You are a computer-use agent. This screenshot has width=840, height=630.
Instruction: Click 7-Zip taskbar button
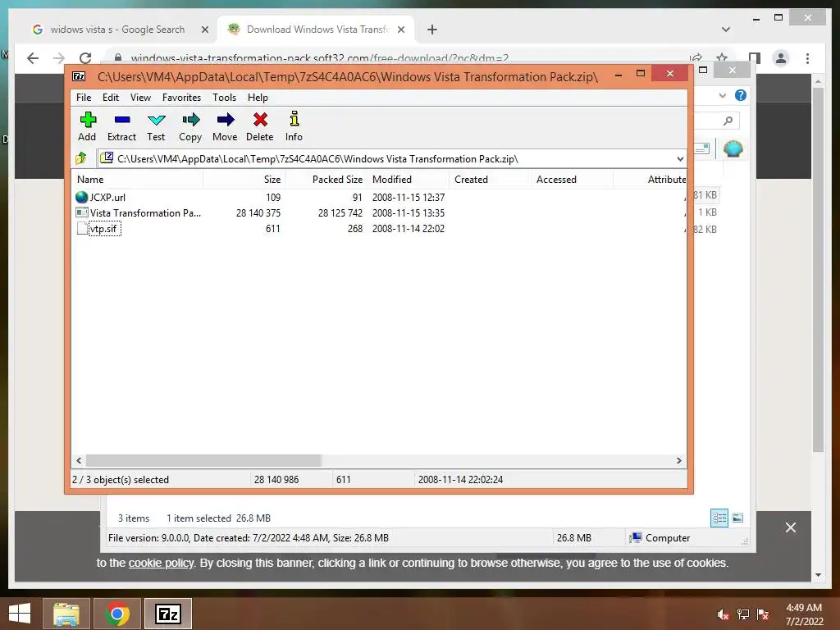168,614
